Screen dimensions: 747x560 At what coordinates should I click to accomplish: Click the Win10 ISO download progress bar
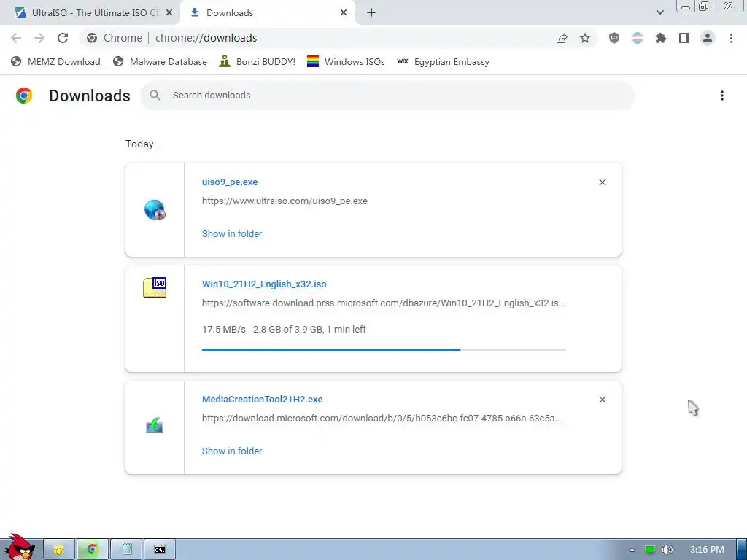coord(384,350)
